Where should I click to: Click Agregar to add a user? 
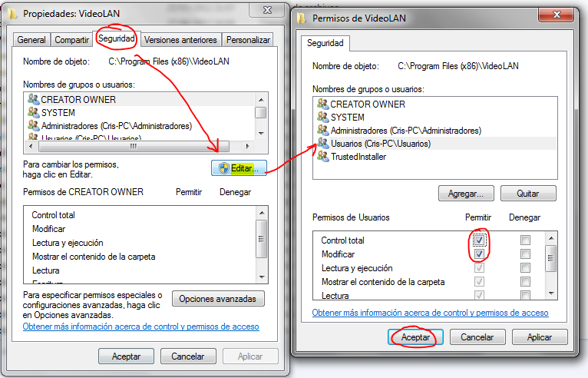click(467, 194)
